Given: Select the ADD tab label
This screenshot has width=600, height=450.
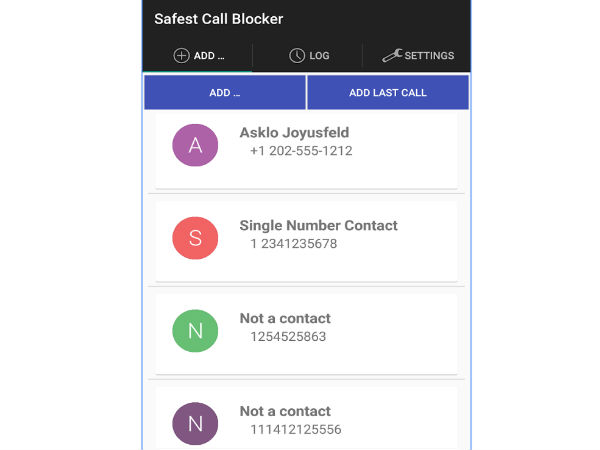Looking at the screenshot, I should (x=209, y=56).
